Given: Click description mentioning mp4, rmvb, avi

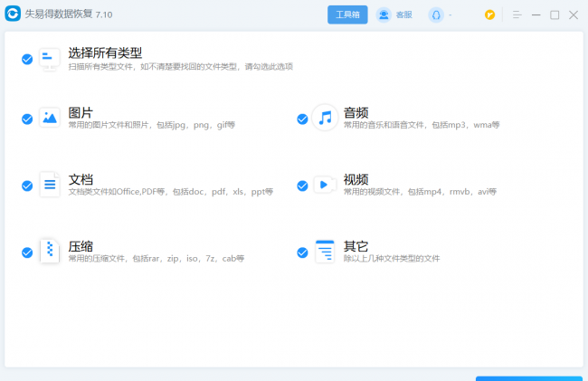Looking at the screenshot, I should pos(420,192).
